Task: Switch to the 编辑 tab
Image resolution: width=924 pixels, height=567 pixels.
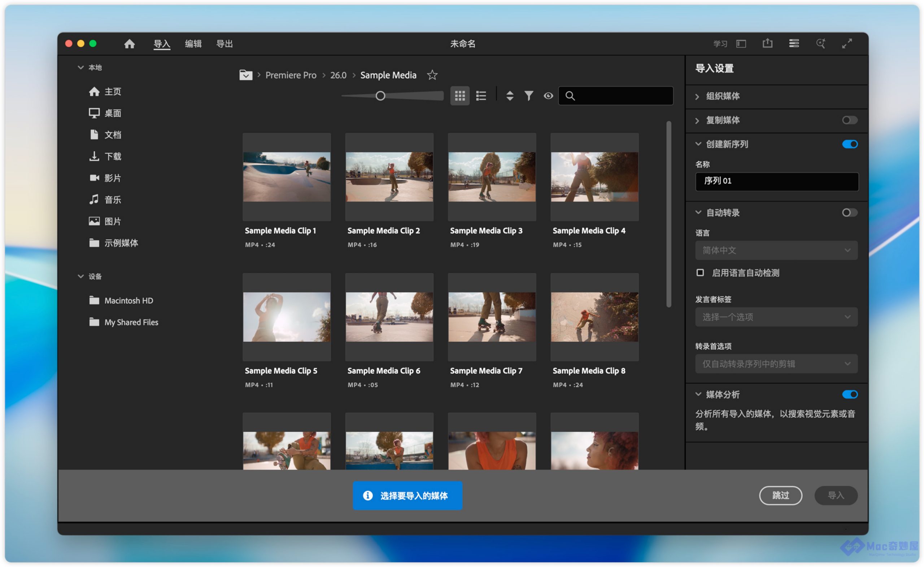Action: pyautogui.click(x=193, y=44)
